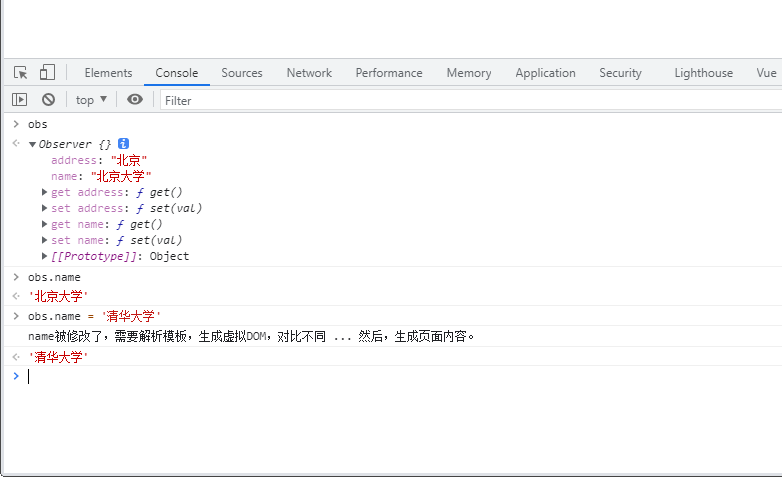Open the top context dropdown
Screen dimensions: 782x482
pyautogui.click(x=91, y=100)
